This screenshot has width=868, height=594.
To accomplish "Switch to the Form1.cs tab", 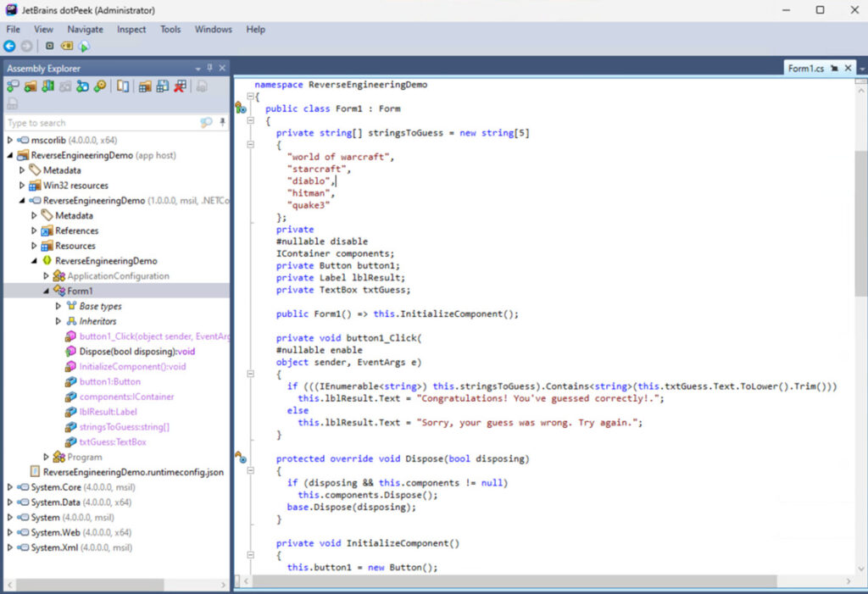I will (805, 68).
